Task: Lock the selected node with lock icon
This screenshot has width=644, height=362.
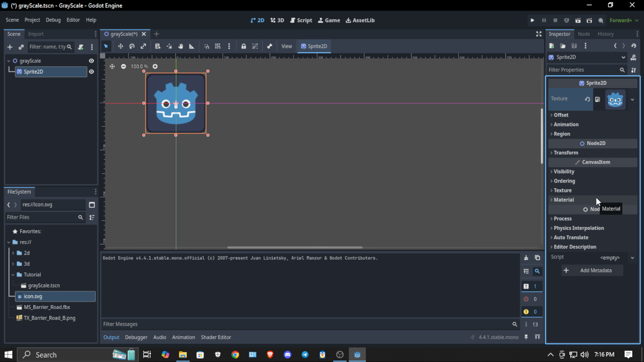Action: tap(244, 46)
